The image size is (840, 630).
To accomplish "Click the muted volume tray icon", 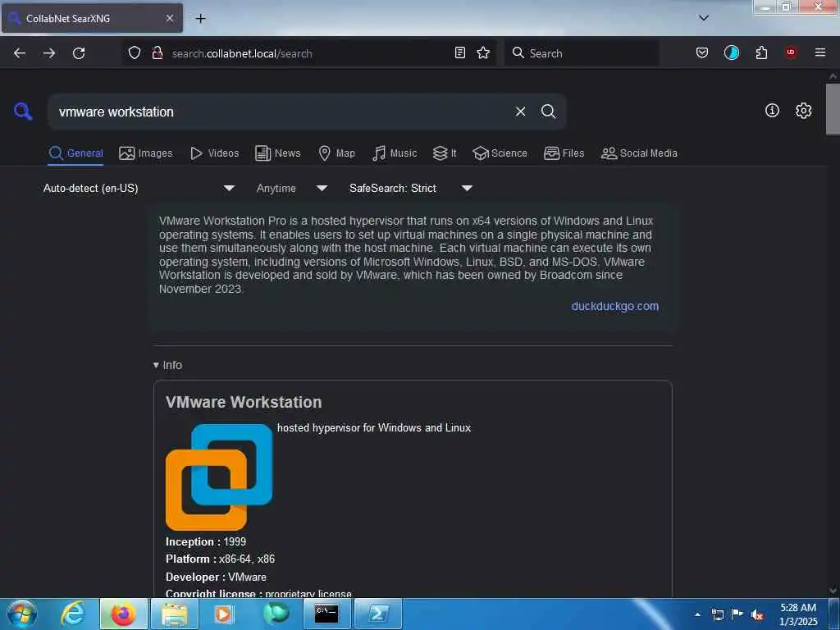I will [757, 614].
